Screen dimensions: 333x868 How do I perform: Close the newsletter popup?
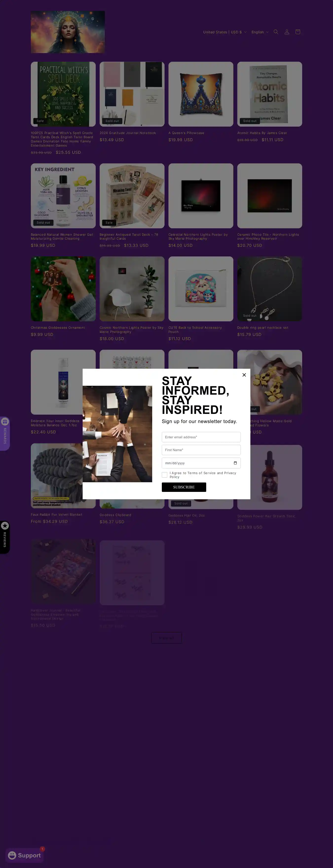[x=244, y=375]
